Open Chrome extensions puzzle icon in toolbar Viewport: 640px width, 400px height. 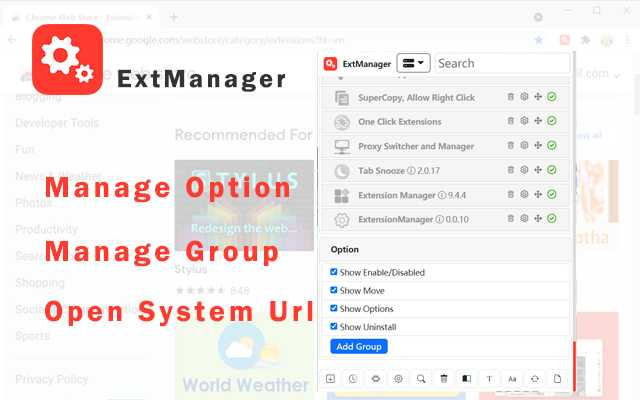click(x=586, y=40)
